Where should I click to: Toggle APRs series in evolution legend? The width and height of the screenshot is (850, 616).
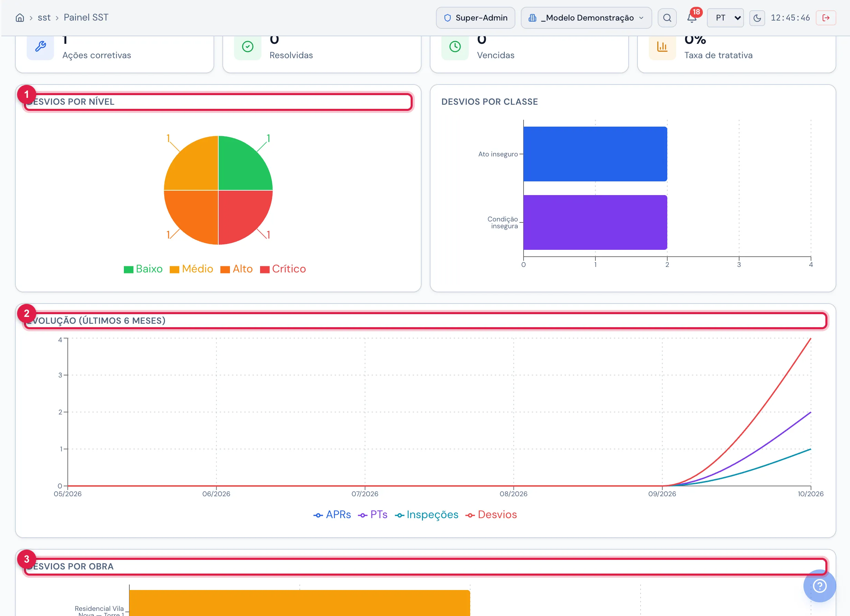pos(332,515)
